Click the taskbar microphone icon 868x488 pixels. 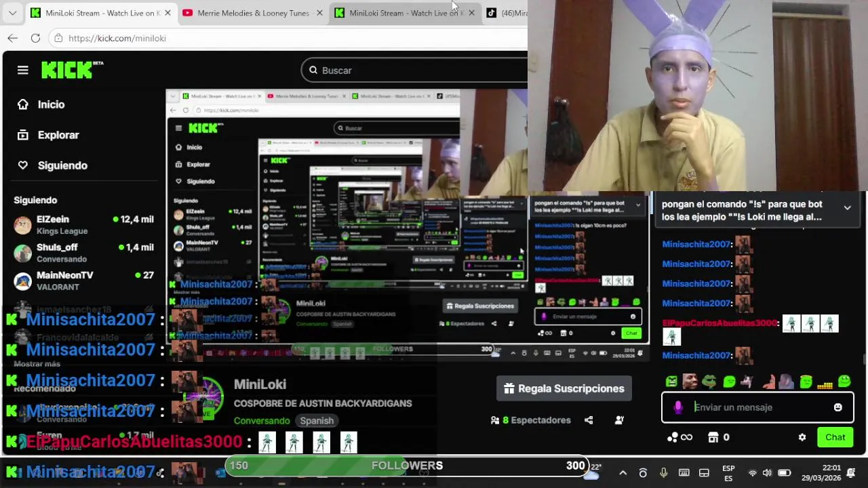click(663, 473)
